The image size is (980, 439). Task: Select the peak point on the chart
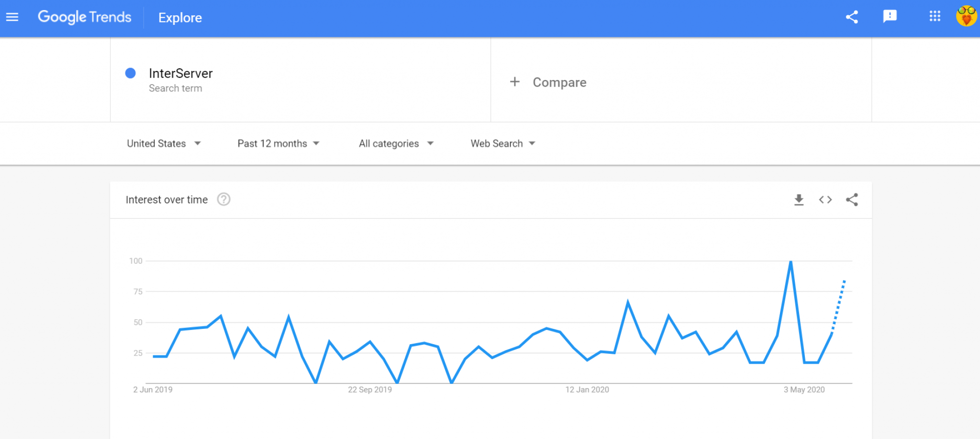pos(791,261)
